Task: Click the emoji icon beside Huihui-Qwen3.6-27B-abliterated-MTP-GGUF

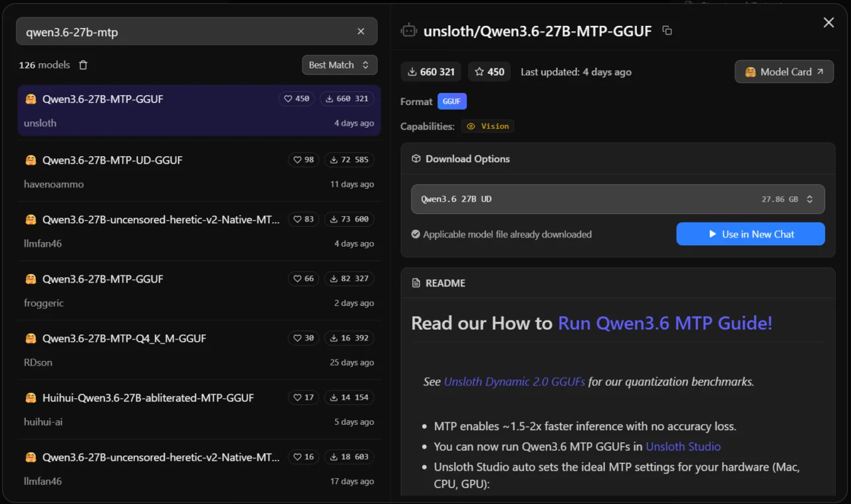Action: pos(31,398)
